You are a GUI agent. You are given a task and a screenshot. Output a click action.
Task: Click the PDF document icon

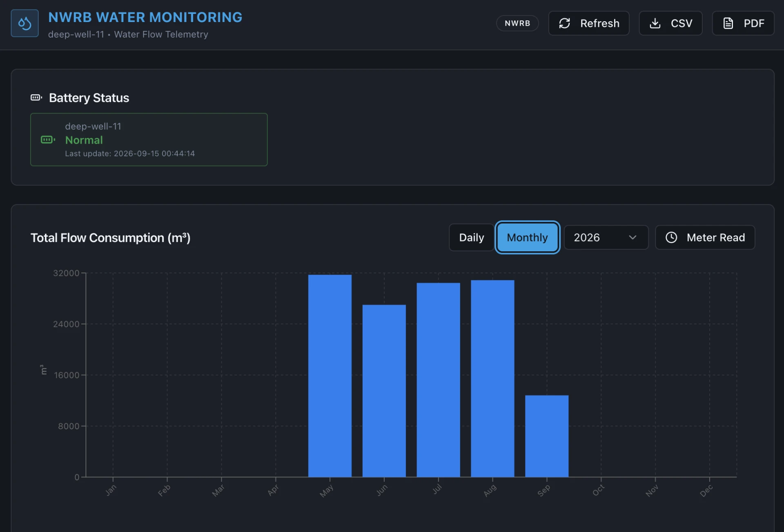[x=728, y=23]
